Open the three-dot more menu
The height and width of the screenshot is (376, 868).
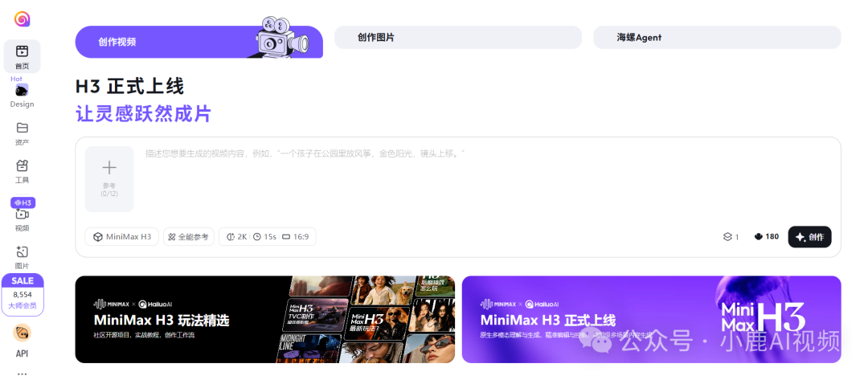23,374
